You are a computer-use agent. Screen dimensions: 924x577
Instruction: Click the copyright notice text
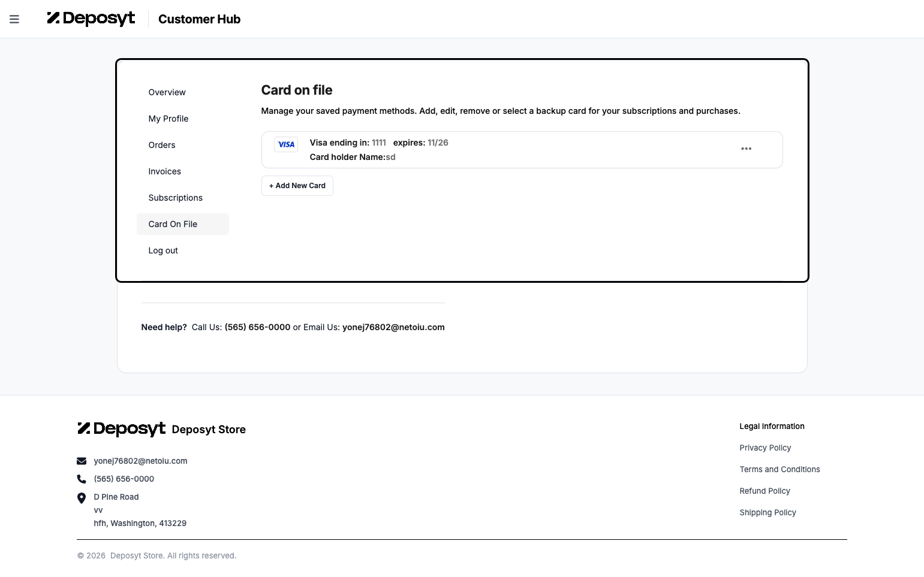pyautogui.click(x=156, y=555)
